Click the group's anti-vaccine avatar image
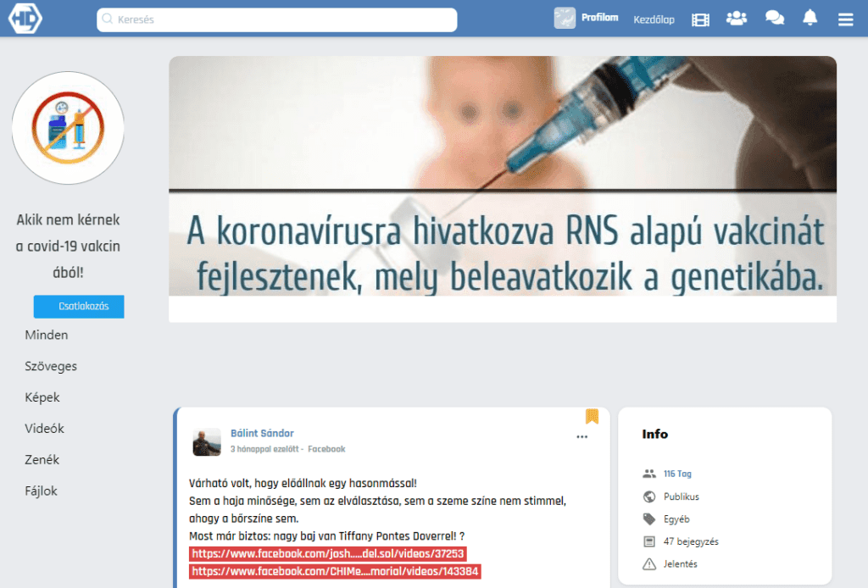The height and width of the screenshot is (588, 868). click(68, 128)
